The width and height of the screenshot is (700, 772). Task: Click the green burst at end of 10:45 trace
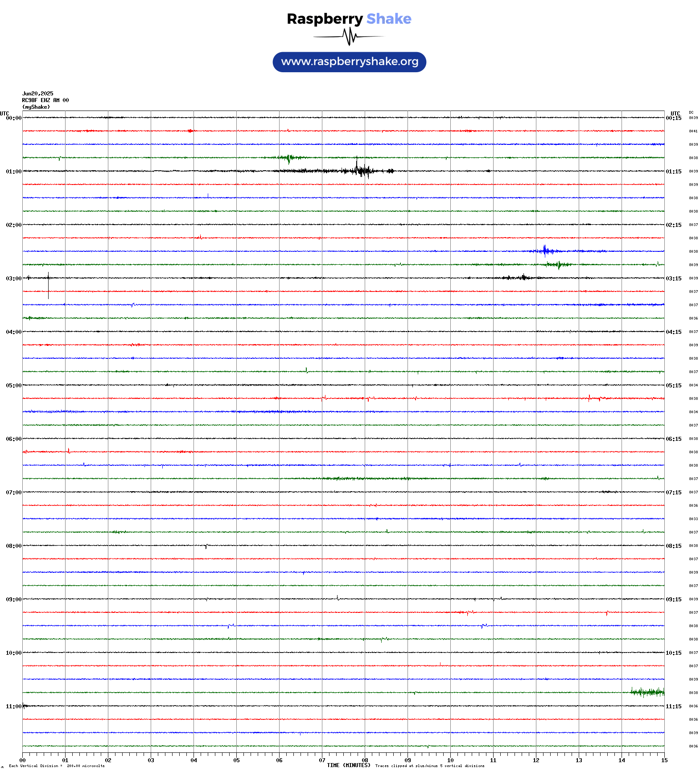pyautogui.click(x=647, y=692)
